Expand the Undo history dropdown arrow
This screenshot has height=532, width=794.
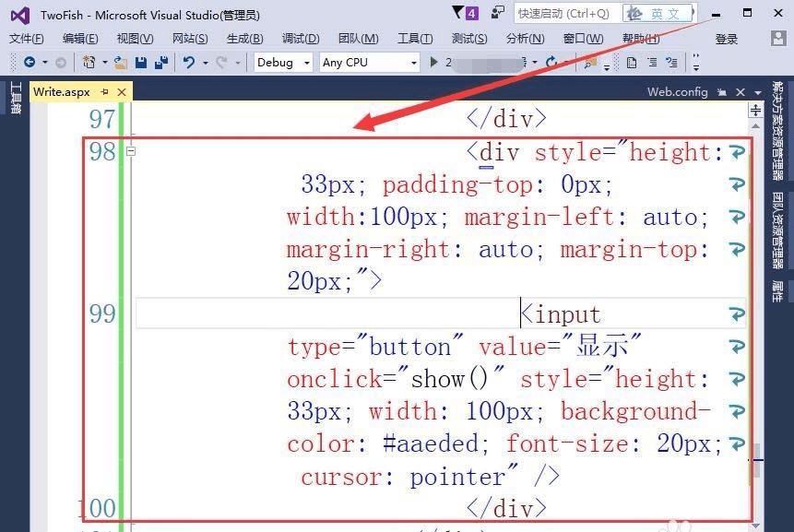(205, 63)
